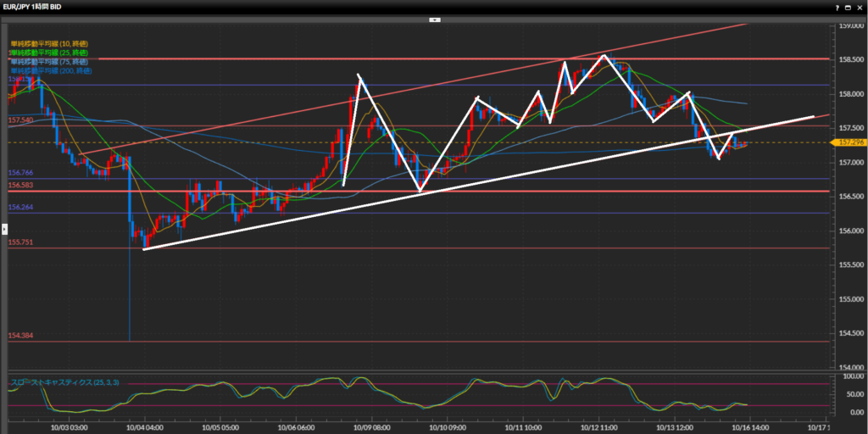868x434 pixels.
Task: Select the 10-period simple moving average label
Action: pos(48,43)
